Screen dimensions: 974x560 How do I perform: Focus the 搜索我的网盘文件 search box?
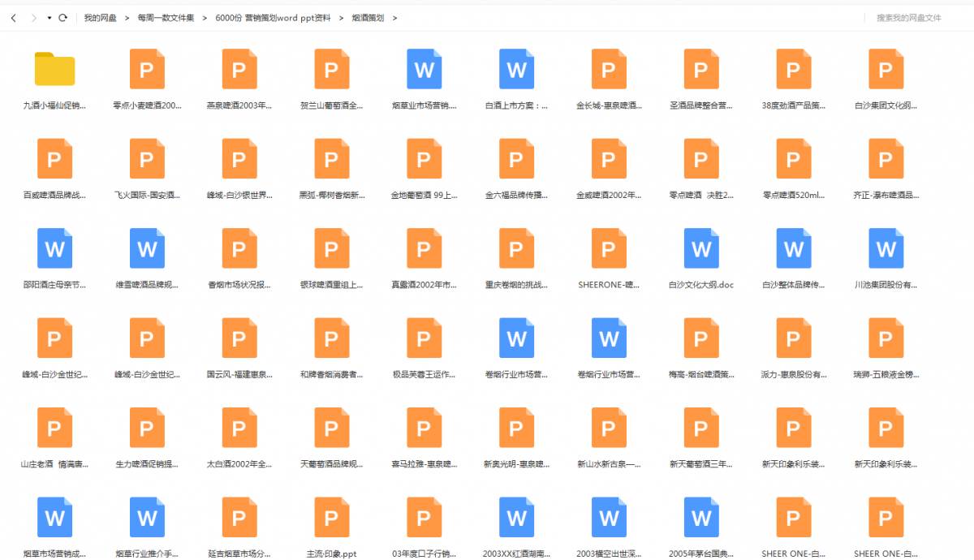(909, 18)
